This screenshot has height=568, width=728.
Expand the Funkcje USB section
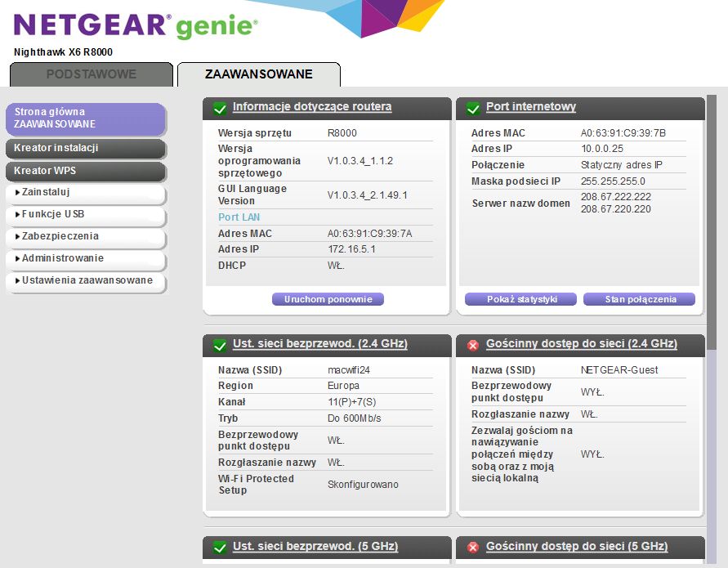(86, 215)
